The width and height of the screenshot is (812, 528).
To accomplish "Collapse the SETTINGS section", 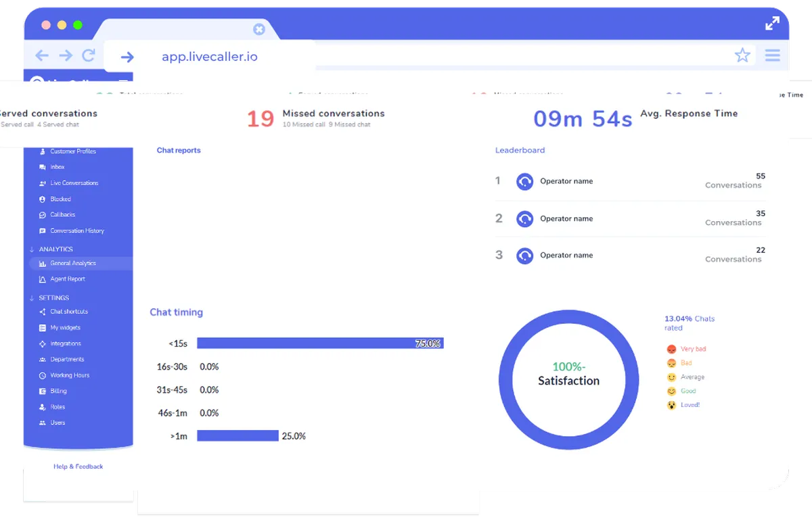I will pos(49,298).
